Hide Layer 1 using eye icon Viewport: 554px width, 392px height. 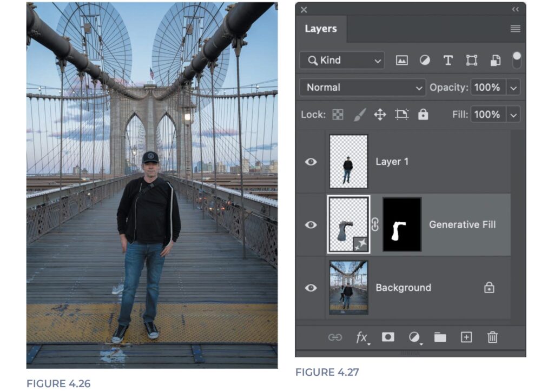tap(311, 162)
